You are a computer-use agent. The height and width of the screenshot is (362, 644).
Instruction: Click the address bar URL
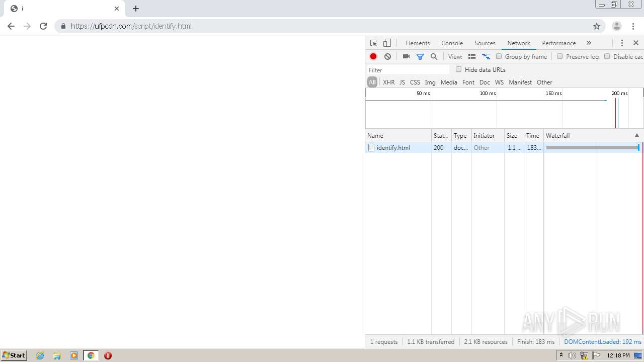click(131, 26)
